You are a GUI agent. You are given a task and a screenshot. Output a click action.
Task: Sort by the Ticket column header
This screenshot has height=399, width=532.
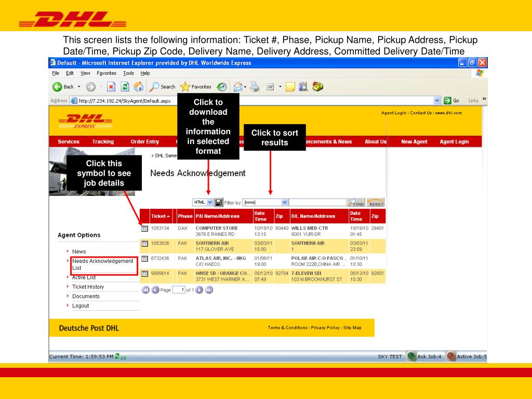pos(161,216)
